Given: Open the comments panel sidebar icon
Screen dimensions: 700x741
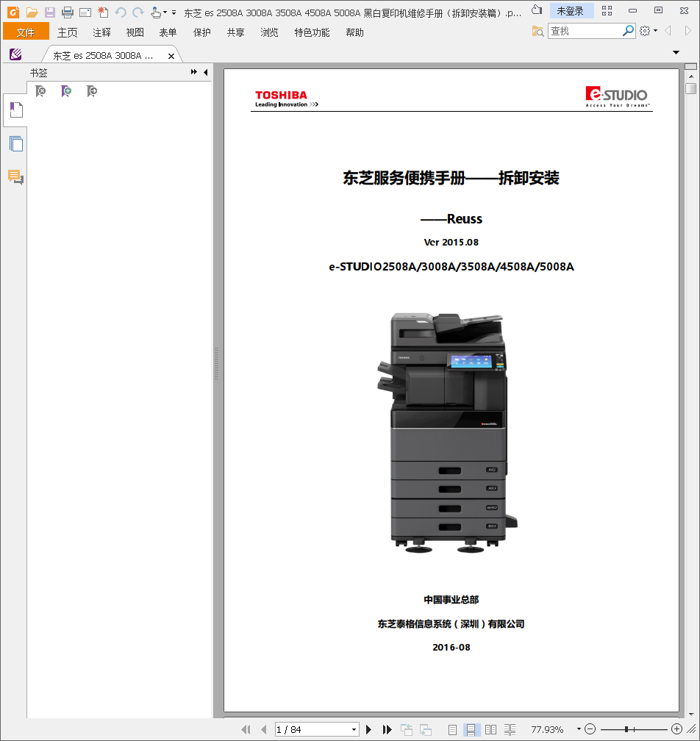Looking at the screenshot, I should point(15,176).
